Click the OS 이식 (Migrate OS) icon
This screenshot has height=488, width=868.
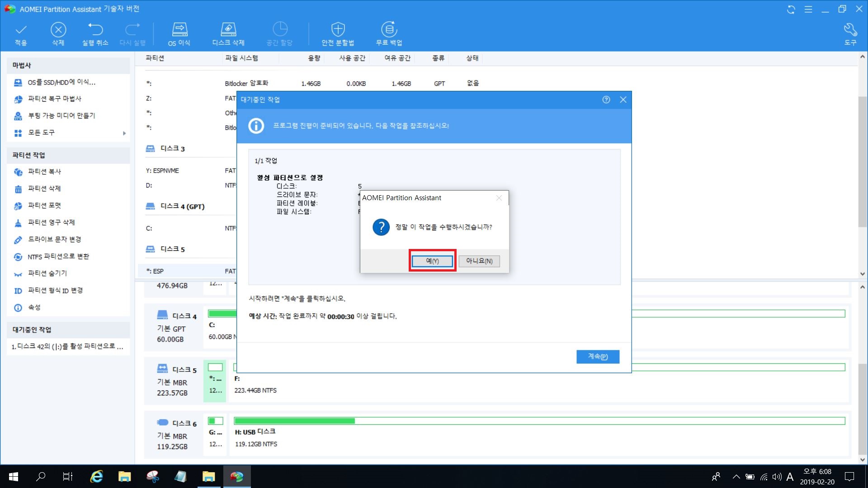(179, 34)
